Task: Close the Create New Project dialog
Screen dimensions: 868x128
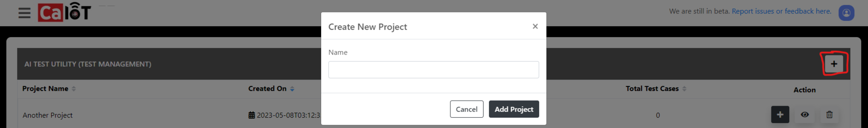Action: (x=535, y=26)
